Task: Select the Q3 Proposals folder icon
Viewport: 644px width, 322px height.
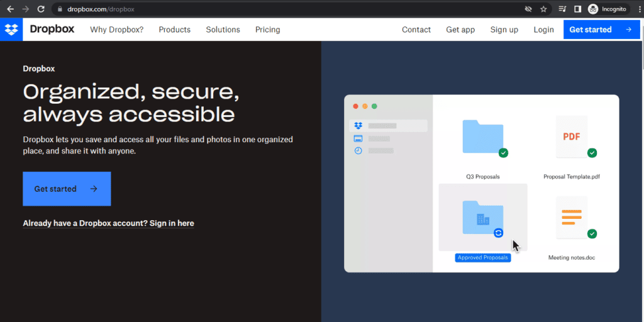Action: 482,136
